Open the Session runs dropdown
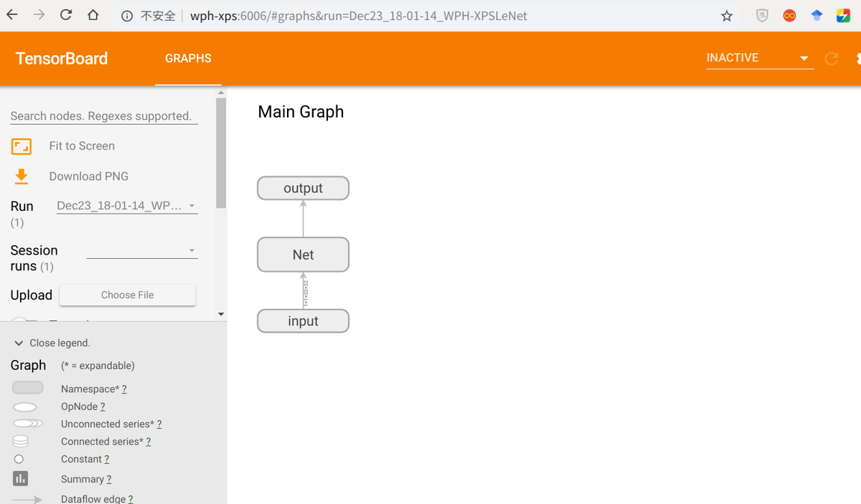 point(141,250)
